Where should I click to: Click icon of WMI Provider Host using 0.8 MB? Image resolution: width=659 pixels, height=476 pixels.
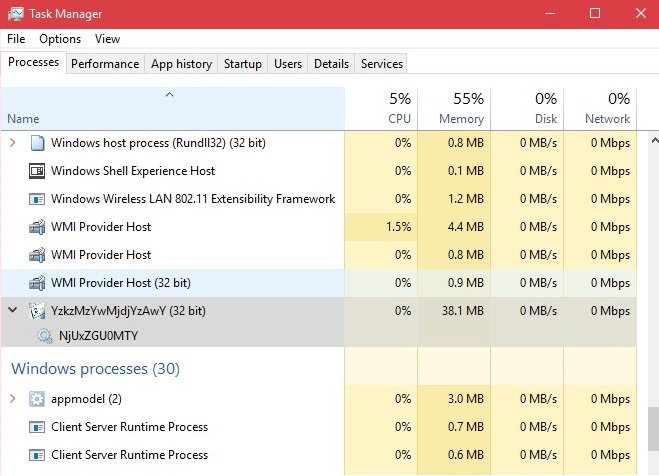(x=37, y=255)
